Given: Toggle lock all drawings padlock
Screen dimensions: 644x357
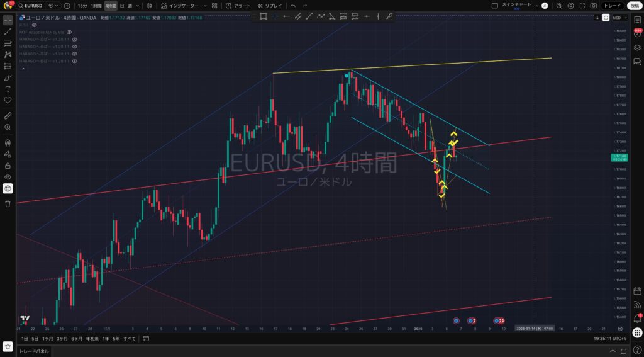Looking at the screenshot, I should pyautogui.click(x=8, y=166).
